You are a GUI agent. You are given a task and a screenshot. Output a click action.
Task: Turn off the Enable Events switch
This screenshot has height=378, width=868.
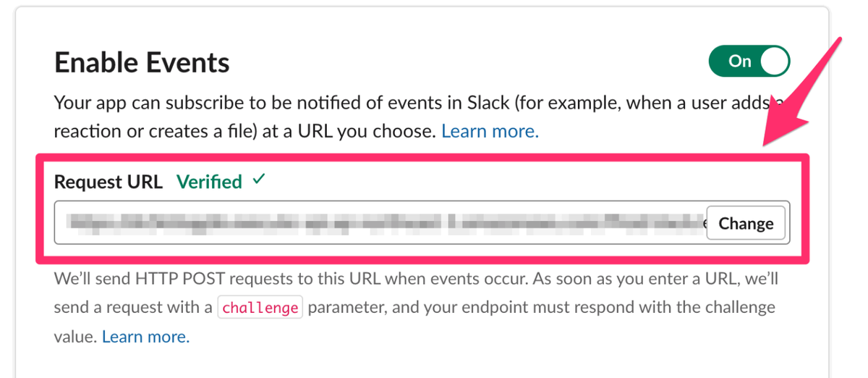749,62
